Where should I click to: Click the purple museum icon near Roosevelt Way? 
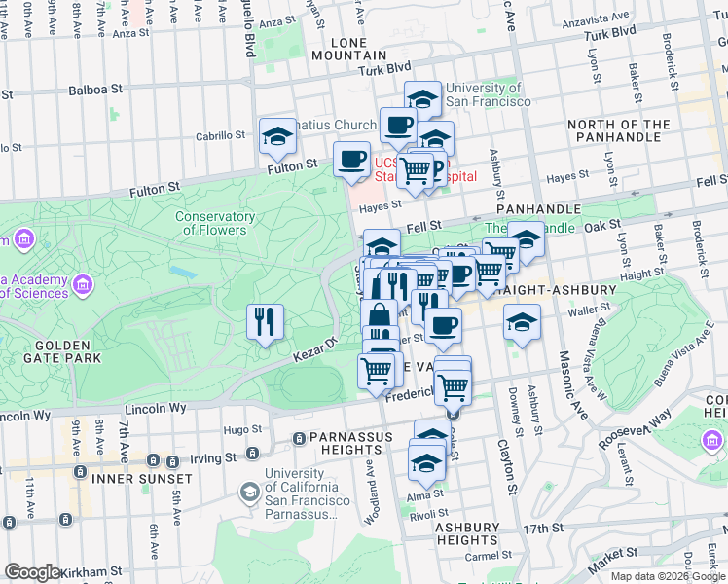click(x=712, y=440)
